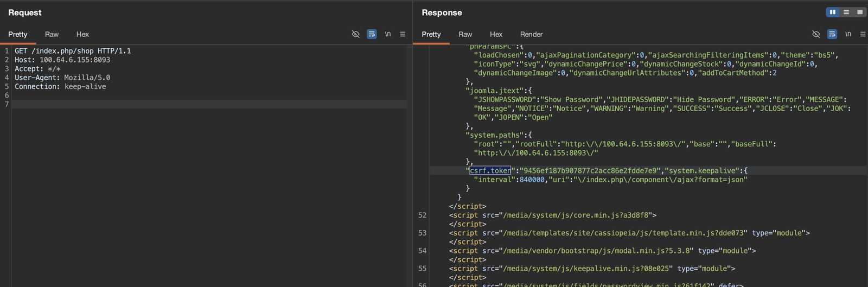Click the 'Accept: */*' header line

(37, 69)
